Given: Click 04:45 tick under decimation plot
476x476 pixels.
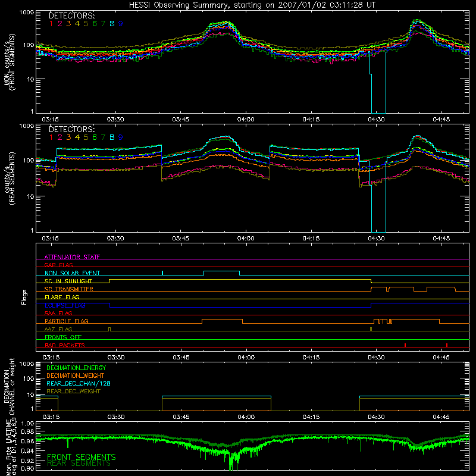Looking at the screenshot, I should (441, 417).
